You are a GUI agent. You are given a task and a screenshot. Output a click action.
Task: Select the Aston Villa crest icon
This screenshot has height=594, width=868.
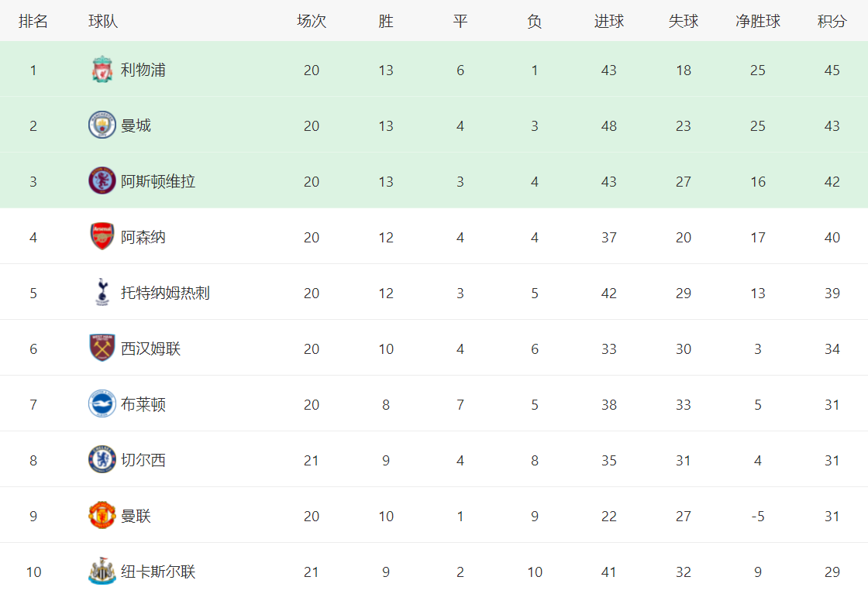coord(102,181)
